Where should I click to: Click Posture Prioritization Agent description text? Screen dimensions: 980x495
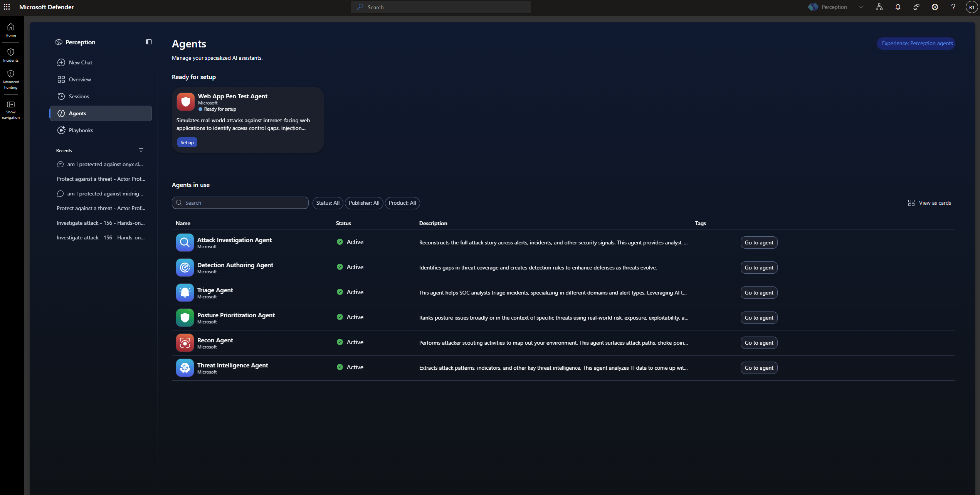click(553, 318)
